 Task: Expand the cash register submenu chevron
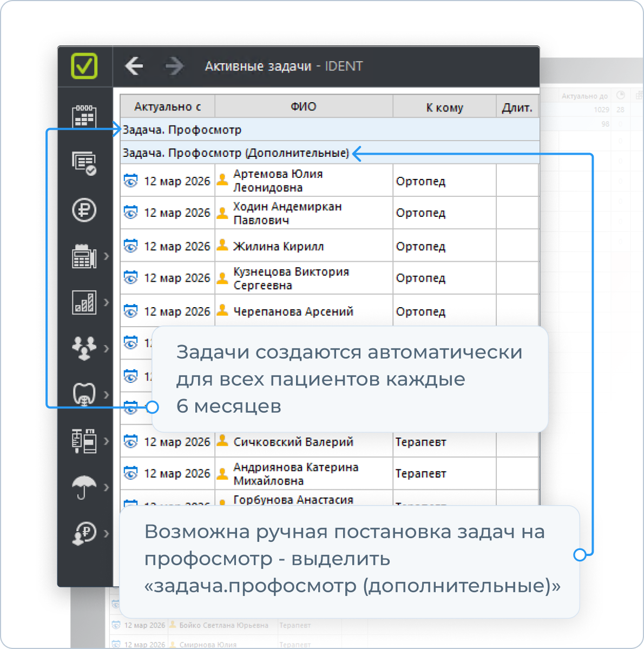pos(106,256)
